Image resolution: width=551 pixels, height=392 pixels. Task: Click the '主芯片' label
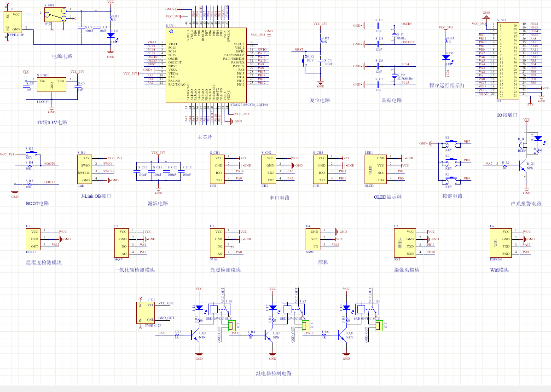[x=205, y=137]
